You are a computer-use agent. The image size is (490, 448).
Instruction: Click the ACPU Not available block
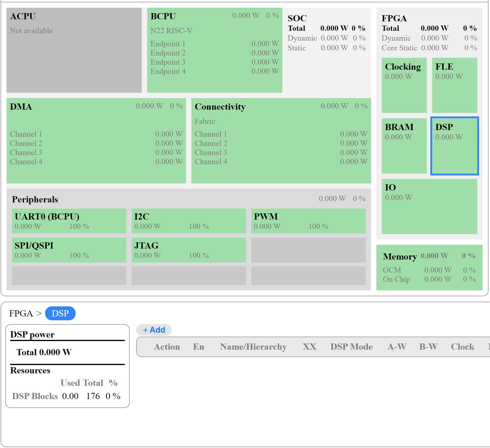74,50
